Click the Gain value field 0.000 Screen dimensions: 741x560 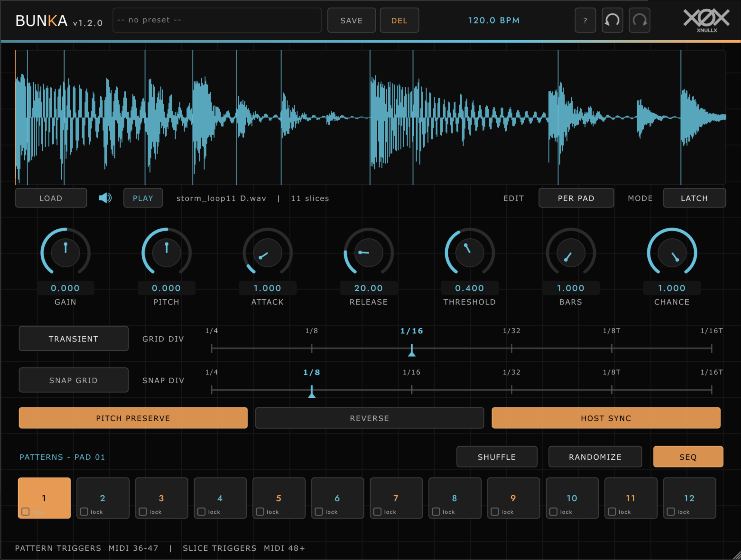click(65, 288)
